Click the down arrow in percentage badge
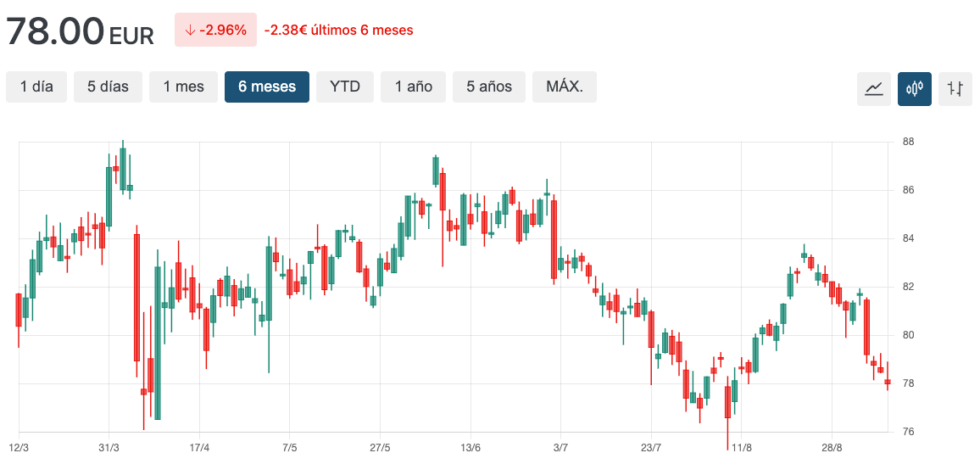 click(x=190, y=30)
